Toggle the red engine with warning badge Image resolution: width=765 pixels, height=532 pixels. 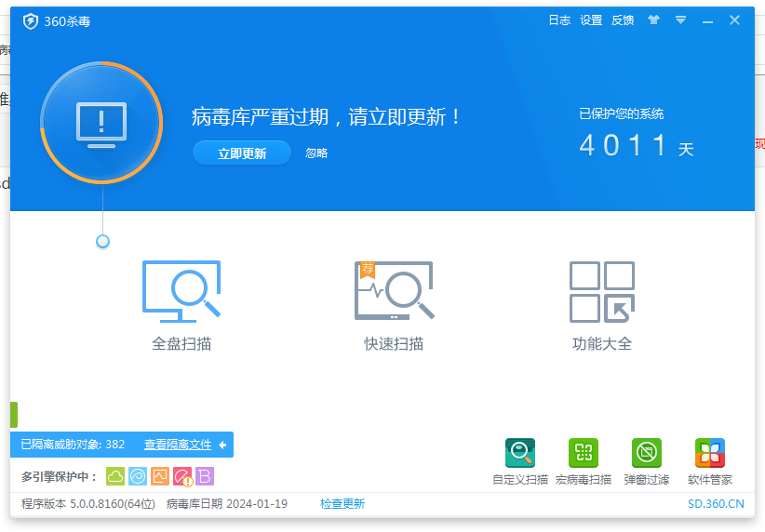coord(182,476)
